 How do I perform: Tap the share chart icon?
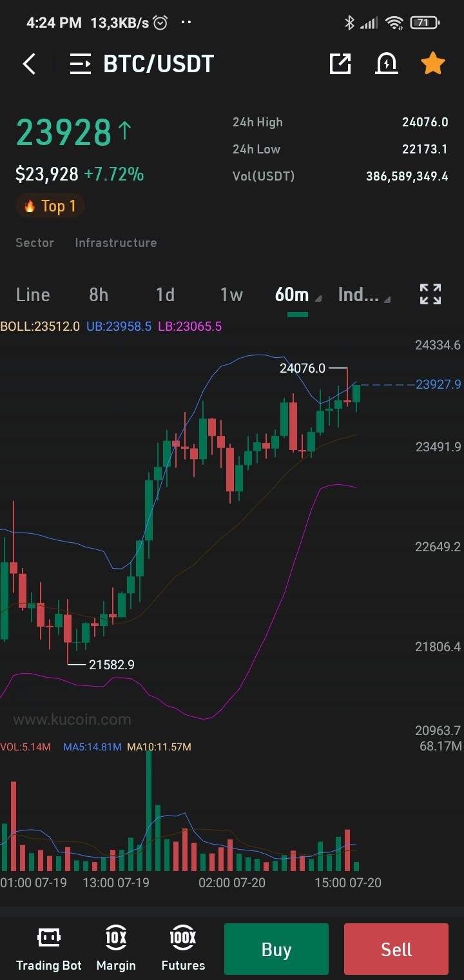[x=340, y=63]
